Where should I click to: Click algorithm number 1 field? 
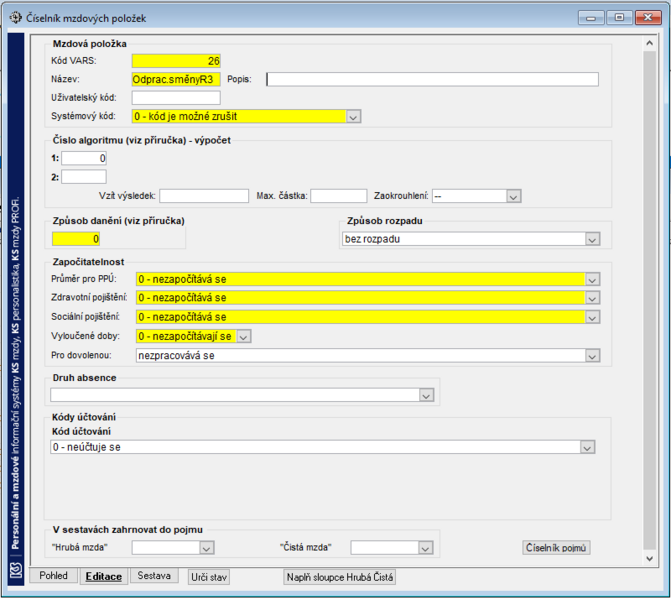pos(84,158)
